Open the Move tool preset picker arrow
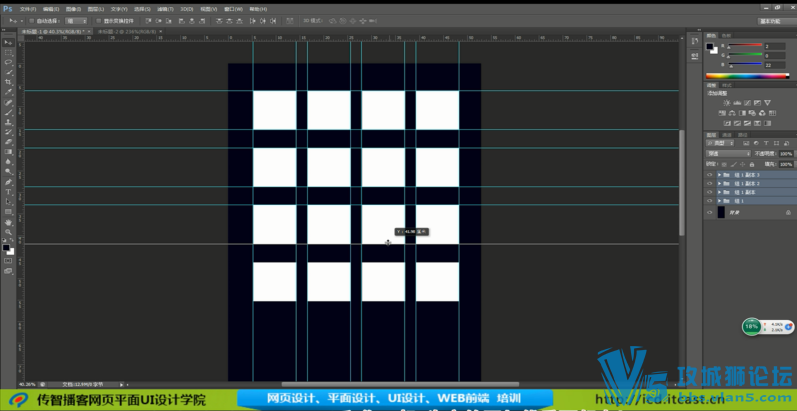This screenshot has width=797, height=411. pyautogui.click(x=21, y=21)
